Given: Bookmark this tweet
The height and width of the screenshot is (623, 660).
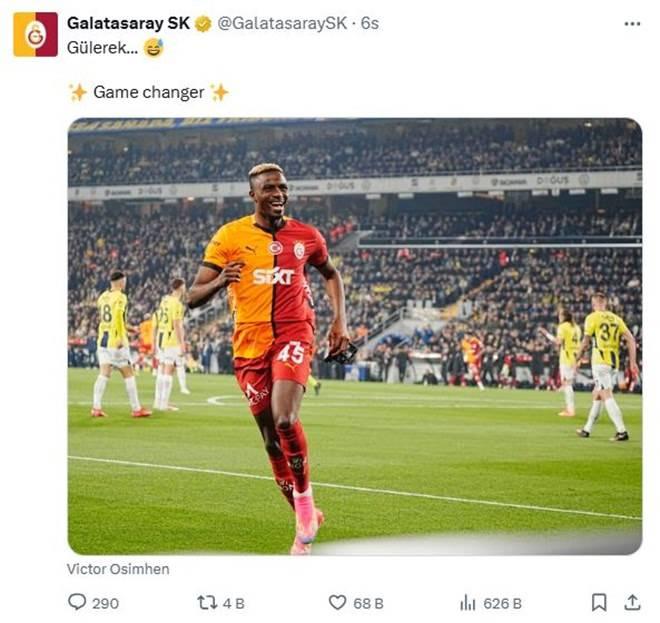Looking at the screenshot, I should point(599,602).
